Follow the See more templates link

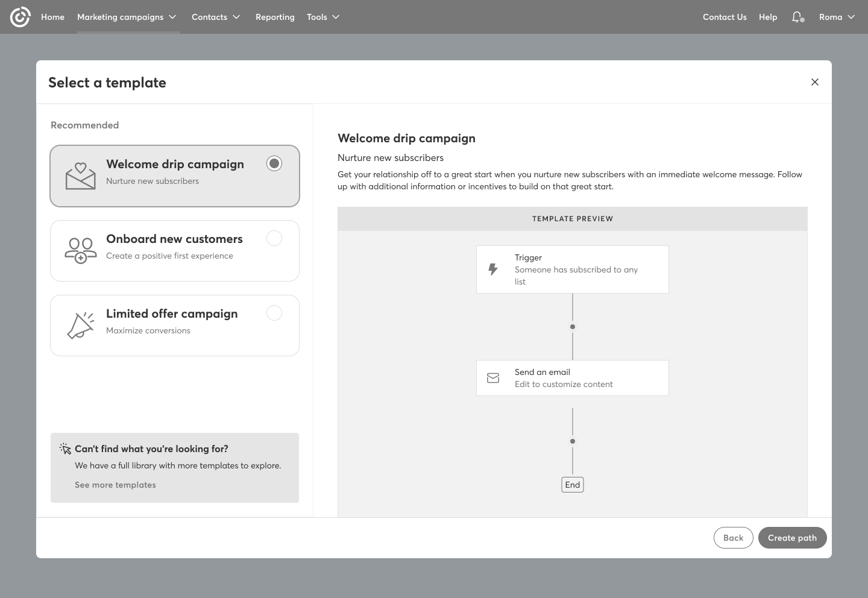(x=115, y=485)
